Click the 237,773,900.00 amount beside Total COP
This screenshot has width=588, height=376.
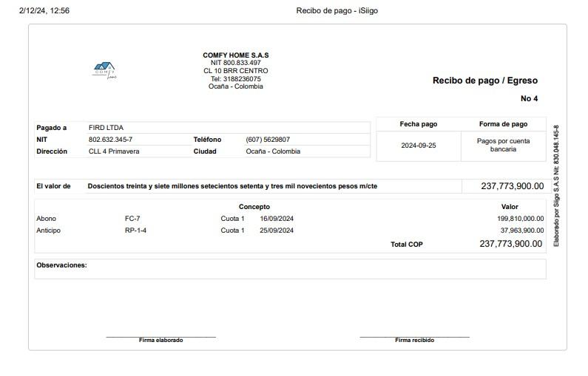point(511,244)
